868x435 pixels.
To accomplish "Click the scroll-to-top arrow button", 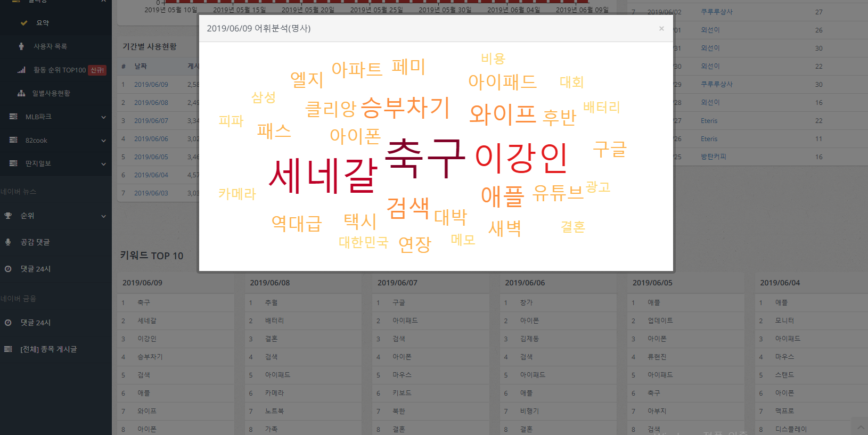I will (859, 426).
